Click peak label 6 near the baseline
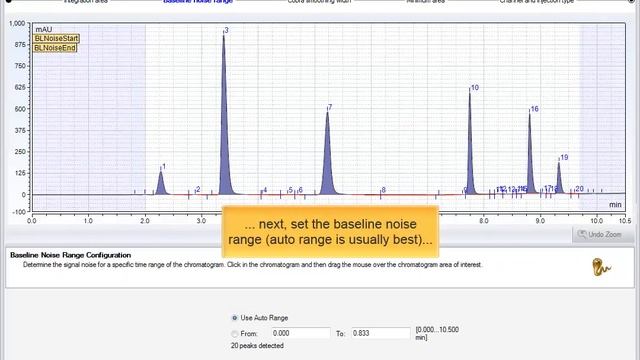This screenshot has width=640, height=360. [300, 190]
